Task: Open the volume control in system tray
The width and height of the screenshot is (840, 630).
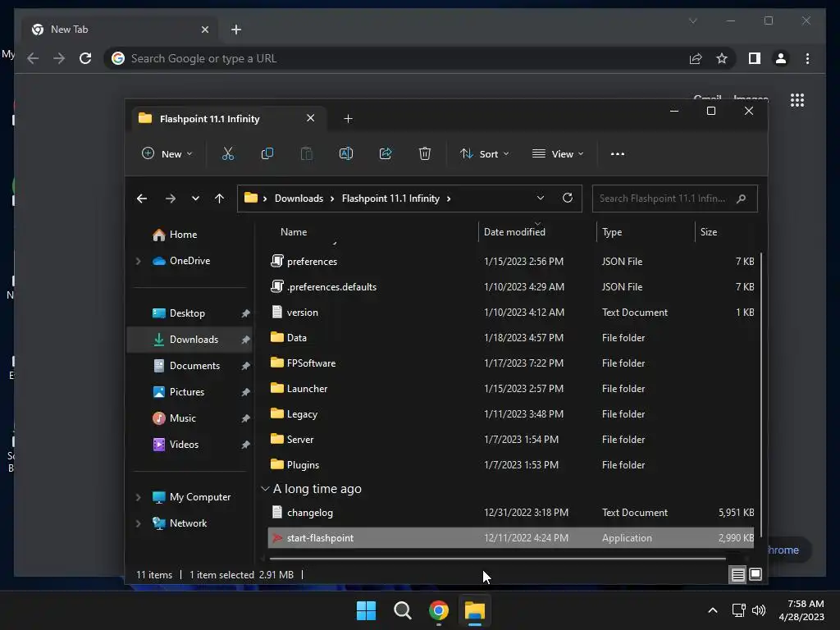Action: coord(759,610)
